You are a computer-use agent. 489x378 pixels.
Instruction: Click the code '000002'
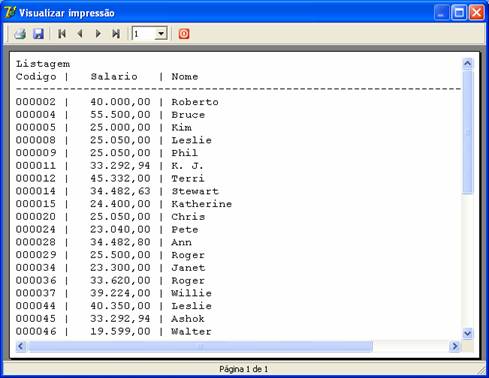(36, 102)
